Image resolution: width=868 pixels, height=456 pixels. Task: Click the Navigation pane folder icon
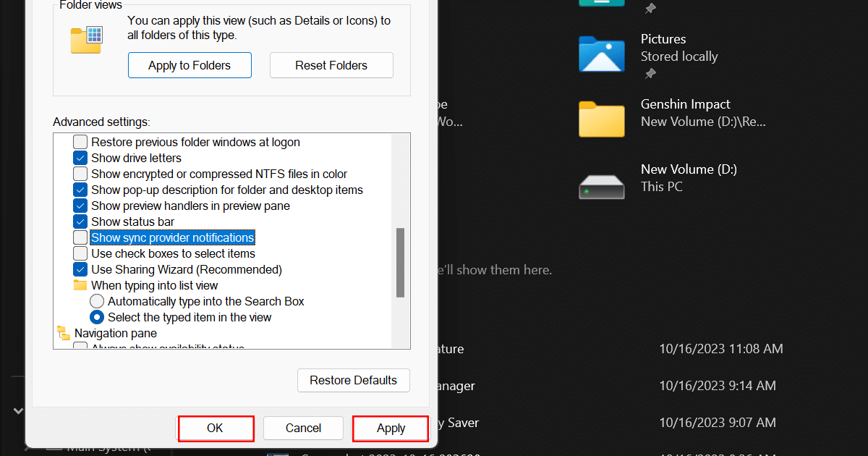(x=64, y=333)
